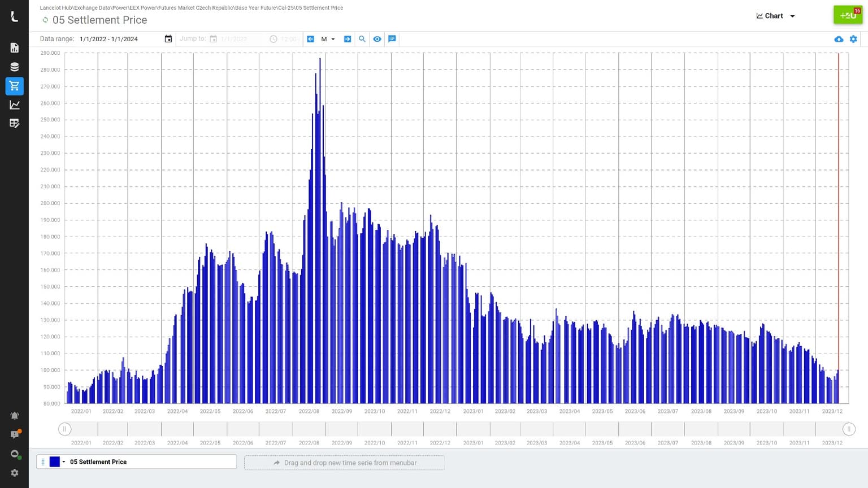Toggle the eye visibility icon in the toolbar
This screenshot has width=868, height=488.
(377, 39)
